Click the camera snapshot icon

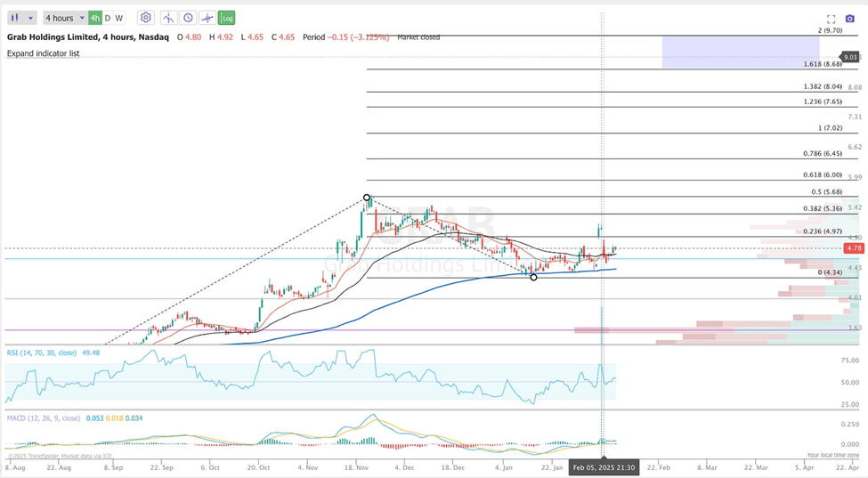[x=850, y=19]
